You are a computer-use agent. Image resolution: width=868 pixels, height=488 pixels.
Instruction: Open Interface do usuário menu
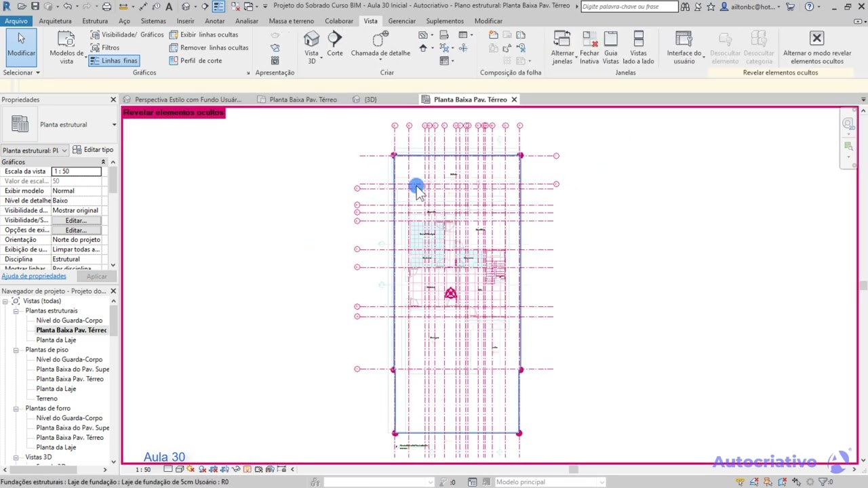(x=684, y=47)
